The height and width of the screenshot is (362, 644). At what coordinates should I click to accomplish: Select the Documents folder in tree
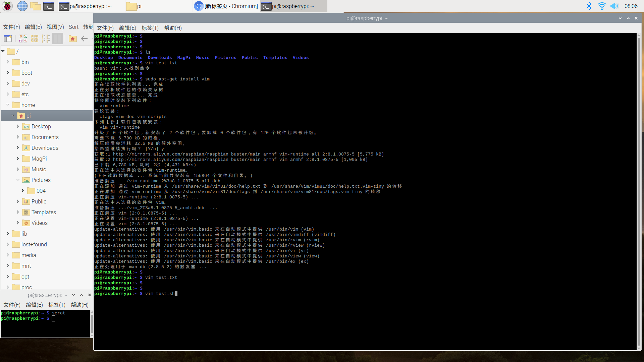click(x=45, y=137)
